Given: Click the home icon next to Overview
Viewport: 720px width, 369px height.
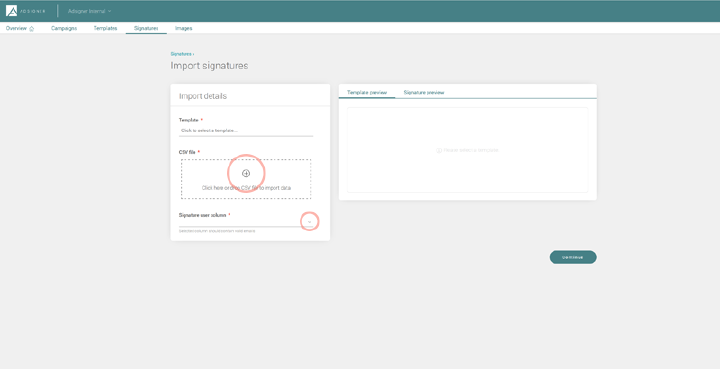Looking at the screenshot, I should [32, 28].
